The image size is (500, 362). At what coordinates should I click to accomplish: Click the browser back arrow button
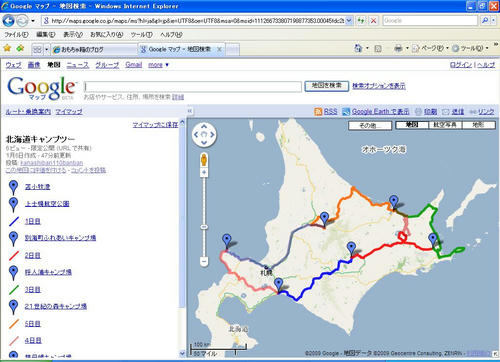point(8,21)
